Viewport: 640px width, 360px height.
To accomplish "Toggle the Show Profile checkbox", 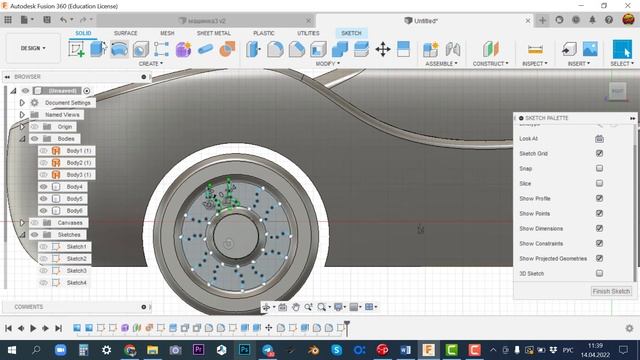I will click(x=599, y=198).
